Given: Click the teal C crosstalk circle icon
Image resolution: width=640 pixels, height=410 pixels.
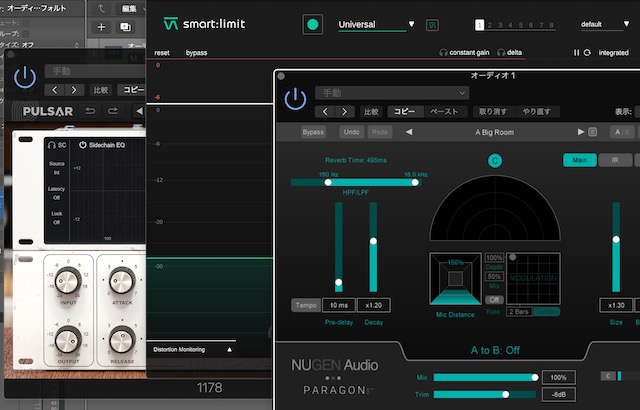Looking at the screenshot, I should tap(495, 160).
